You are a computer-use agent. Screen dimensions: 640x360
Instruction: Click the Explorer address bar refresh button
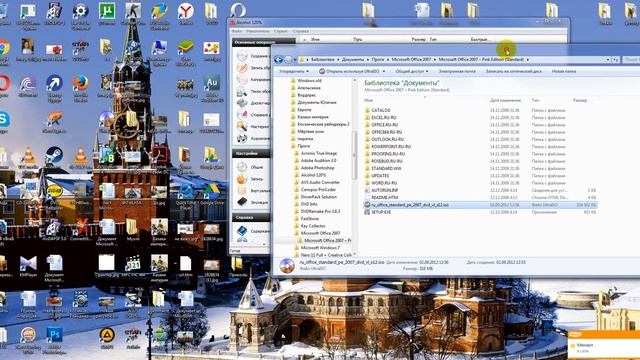click(616, 60)
